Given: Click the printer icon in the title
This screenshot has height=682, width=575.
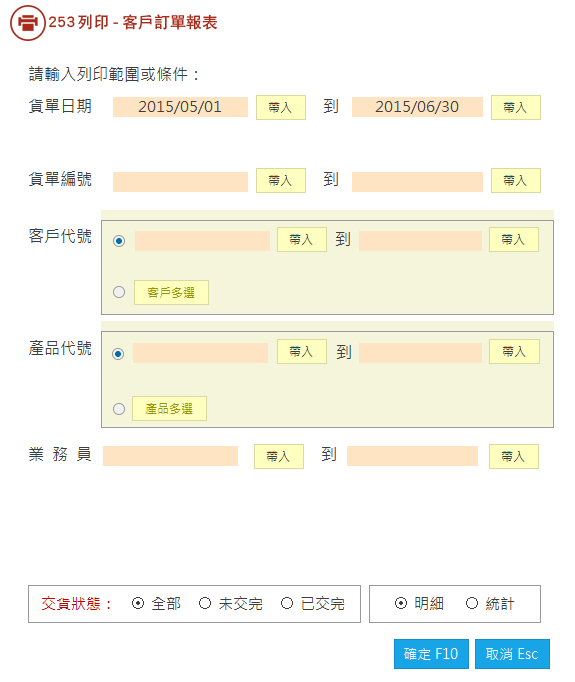Looking at the screenshot, I should (x=28, y=23).
